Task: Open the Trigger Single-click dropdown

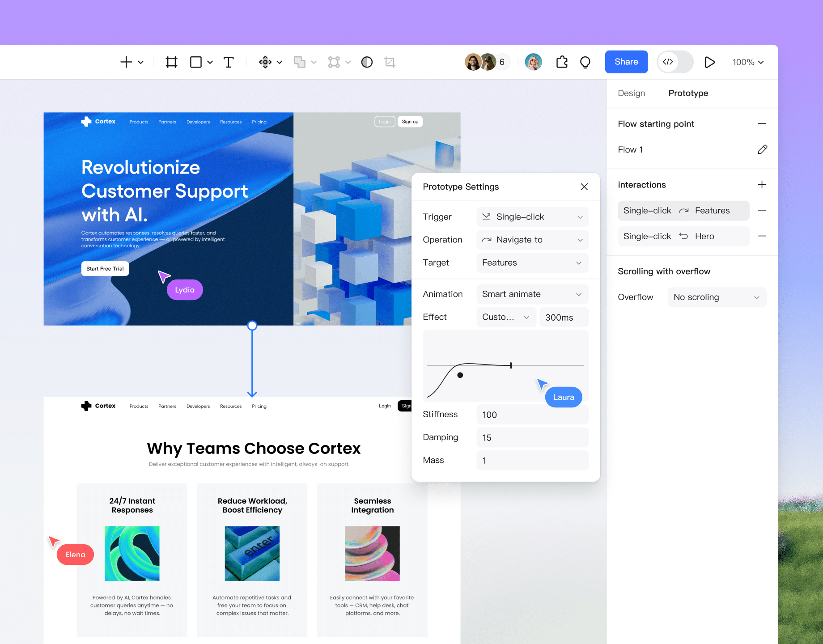Action: (532, 217)
